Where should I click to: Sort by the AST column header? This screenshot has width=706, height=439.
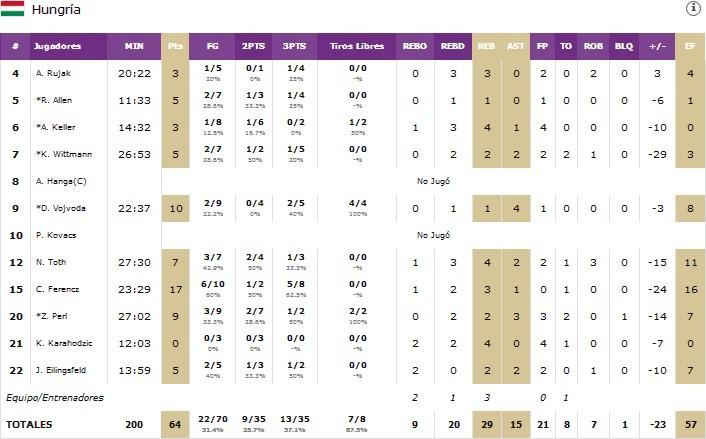click(516, 46)
